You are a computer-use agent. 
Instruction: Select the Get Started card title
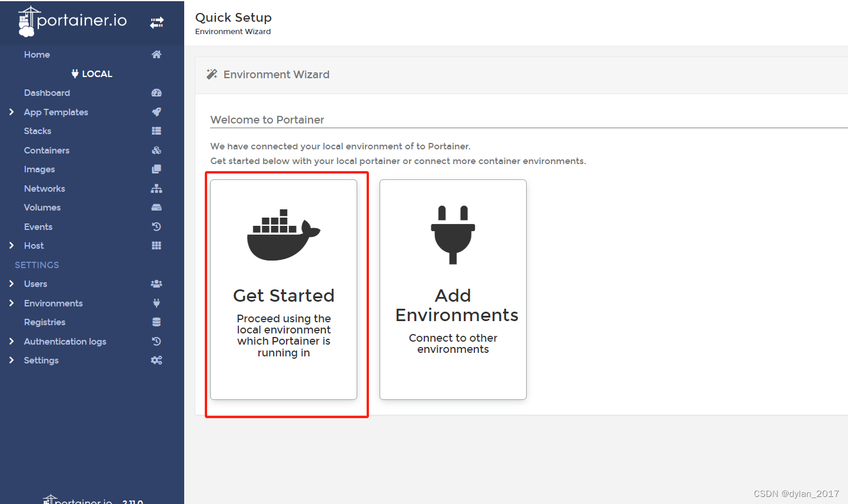284,295
